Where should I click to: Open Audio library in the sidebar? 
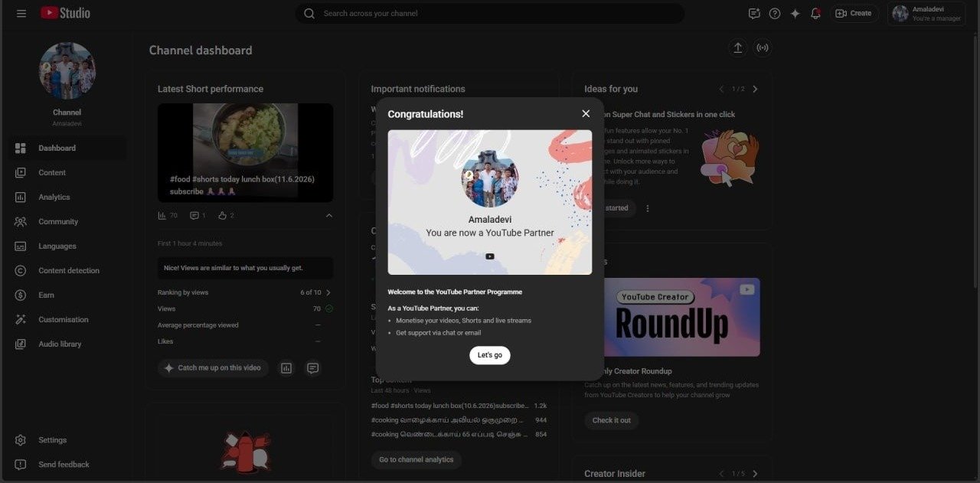point(67,344)
